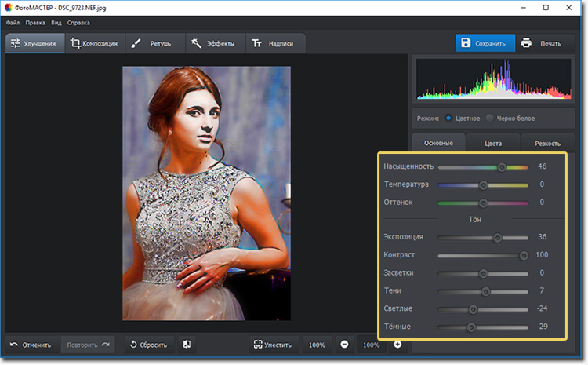Screen dimensions: 588x365
Task: Click the Печать printer button
Action: coord(542,43)
